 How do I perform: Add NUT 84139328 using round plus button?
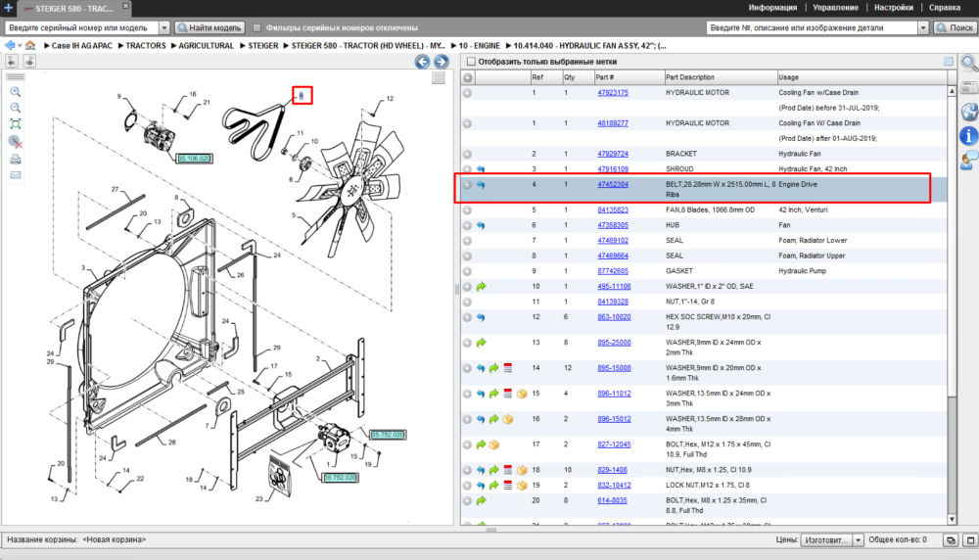click(x=467, y=303)
